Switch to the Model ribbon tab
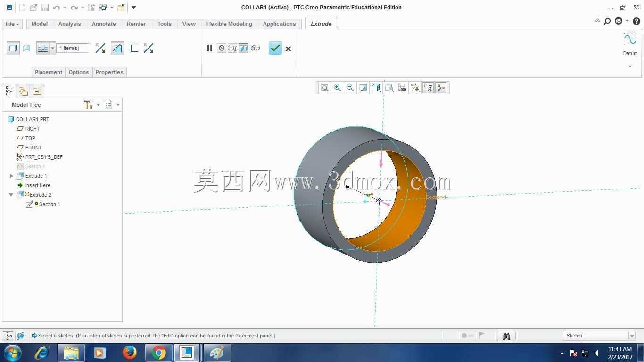The image size is (644, 362). pyautogui.click(x=40, y=24)
